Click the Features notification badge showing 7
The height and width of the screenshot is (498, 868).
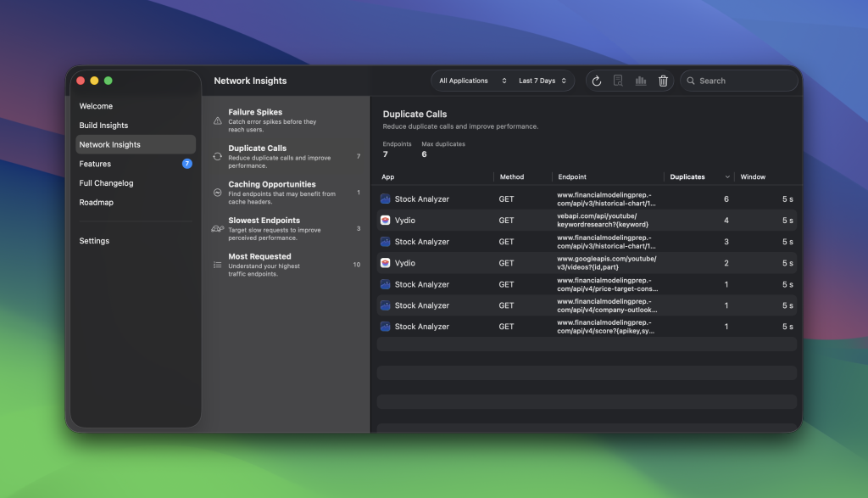click(x=186, y=164)
